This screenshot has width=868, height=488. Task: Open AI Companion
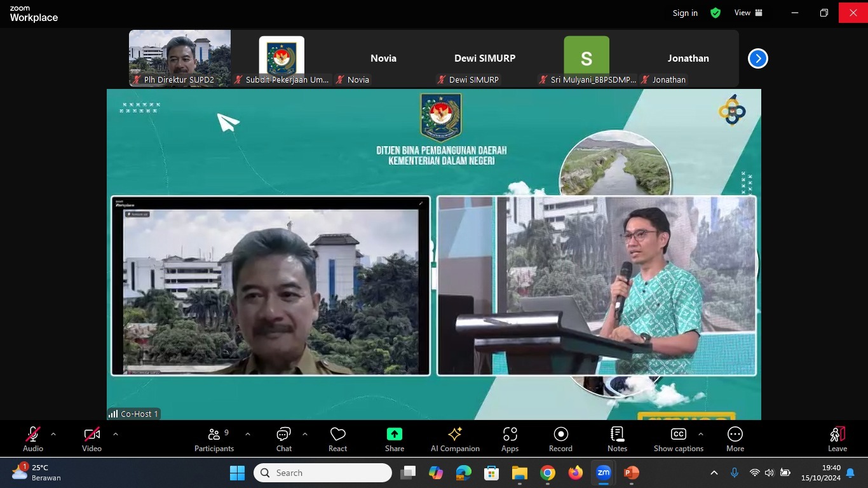tap(455, 439)
